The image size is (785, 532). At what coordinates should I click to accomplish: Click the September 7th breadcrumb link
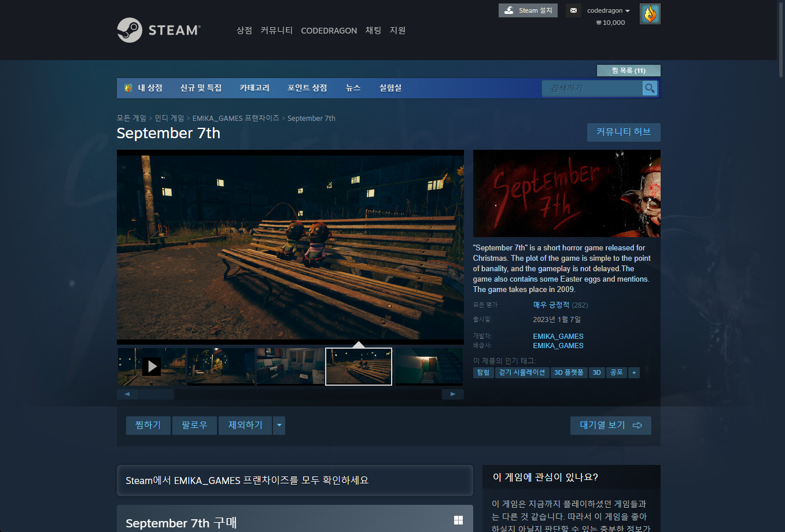[x=311, y=118]
